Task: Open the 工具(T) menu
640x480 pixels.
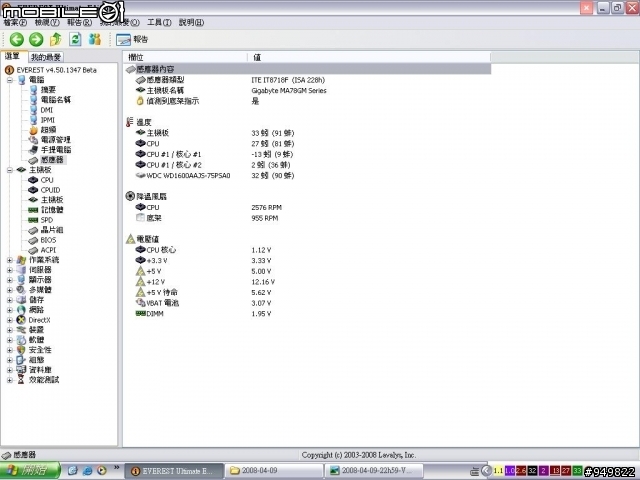Action: [159, 22]
